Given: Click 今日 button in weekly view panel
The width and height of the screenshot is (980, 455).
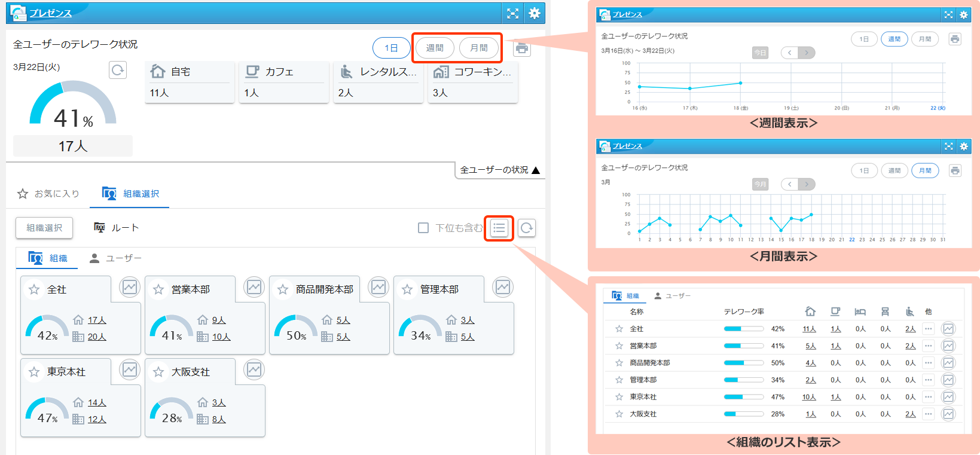Looking at the screenshot, I should point(760,53).
